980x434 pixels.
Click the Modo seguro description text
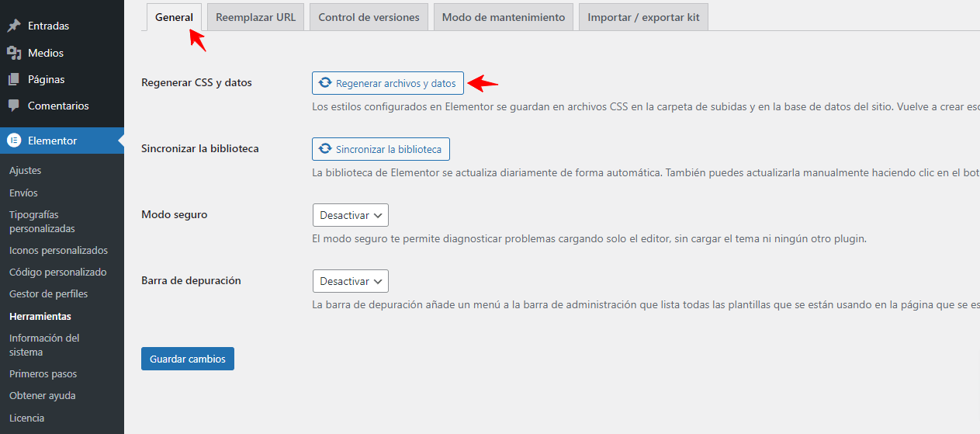(589, 238)
